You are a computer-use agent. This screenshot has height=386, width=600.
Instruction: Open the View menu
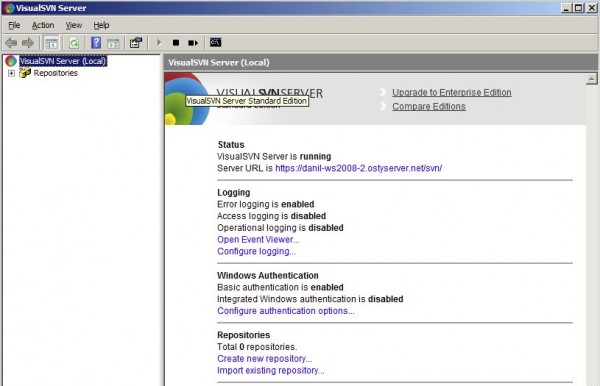(x=73, y=25)
